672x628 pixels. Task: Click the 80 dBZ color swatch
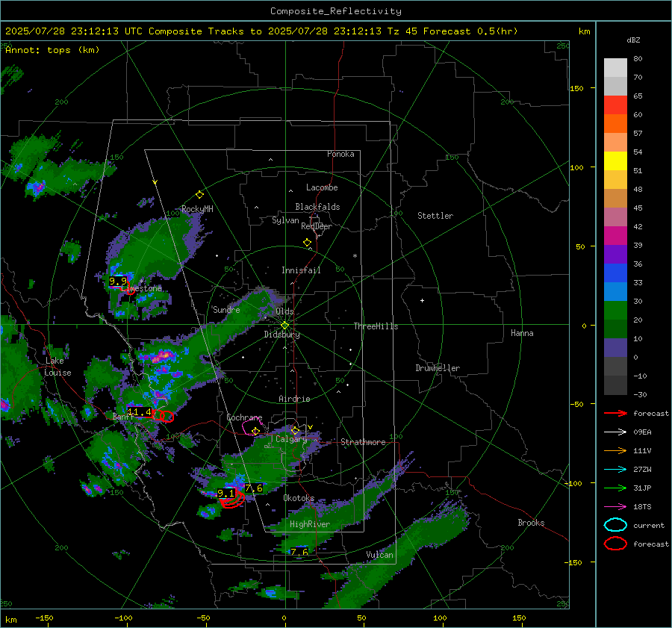(615, 67)
